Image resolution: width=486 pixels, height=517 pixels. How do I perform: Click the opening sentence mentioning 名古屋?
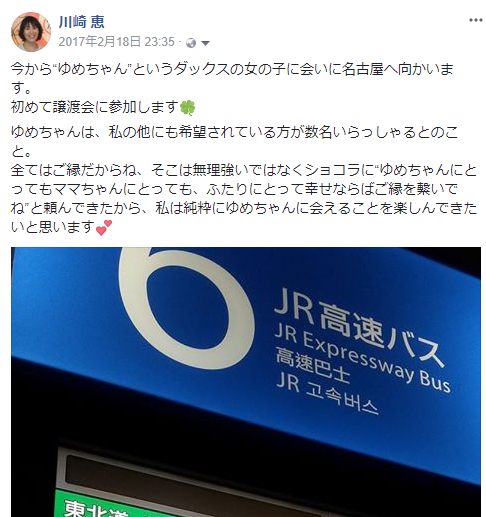[232, 79]
